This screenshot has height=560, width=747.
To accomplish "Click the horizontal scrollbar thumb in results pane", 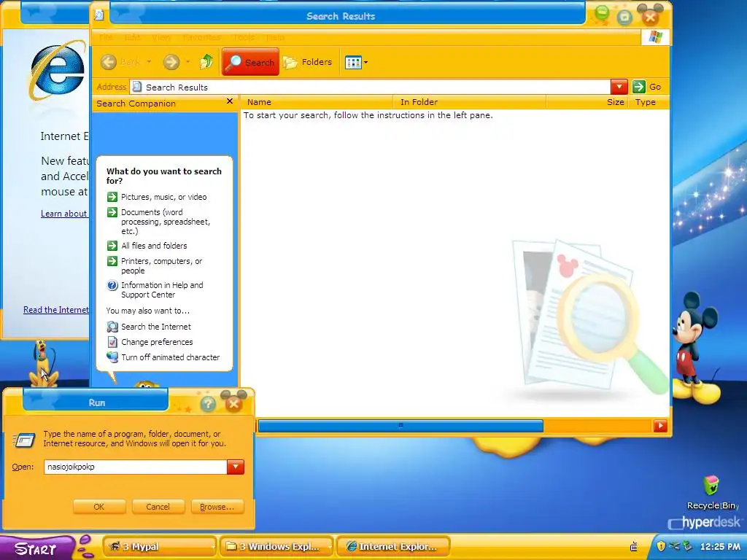I will [400, 426].
